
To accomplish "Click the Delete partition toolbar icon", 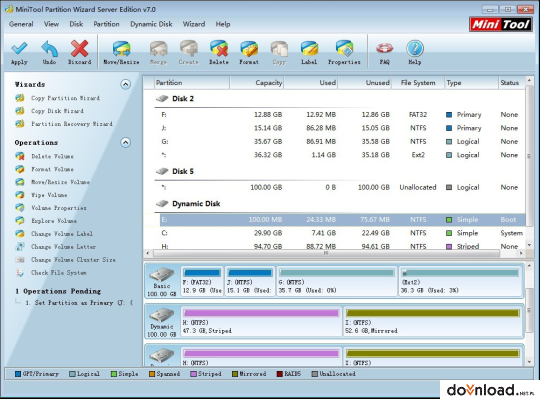I will coord(219,49).
